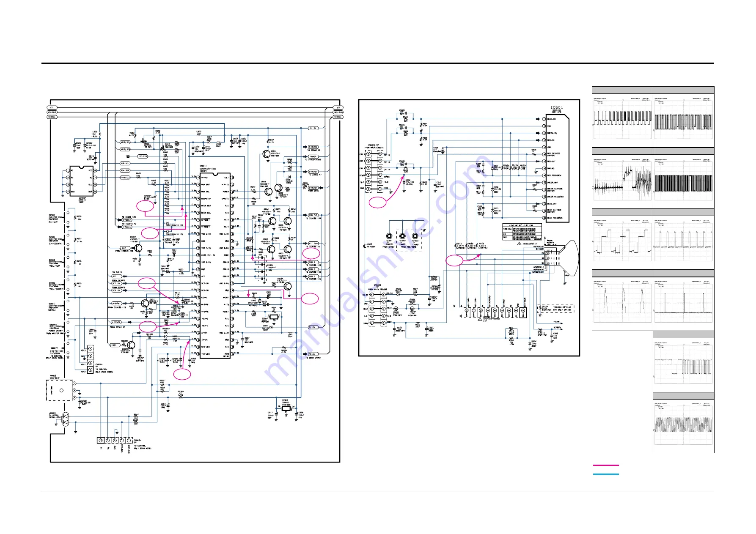Click the OSD R output tag
The height and width of the screenshot is (534, 756).
pos(312,276)
